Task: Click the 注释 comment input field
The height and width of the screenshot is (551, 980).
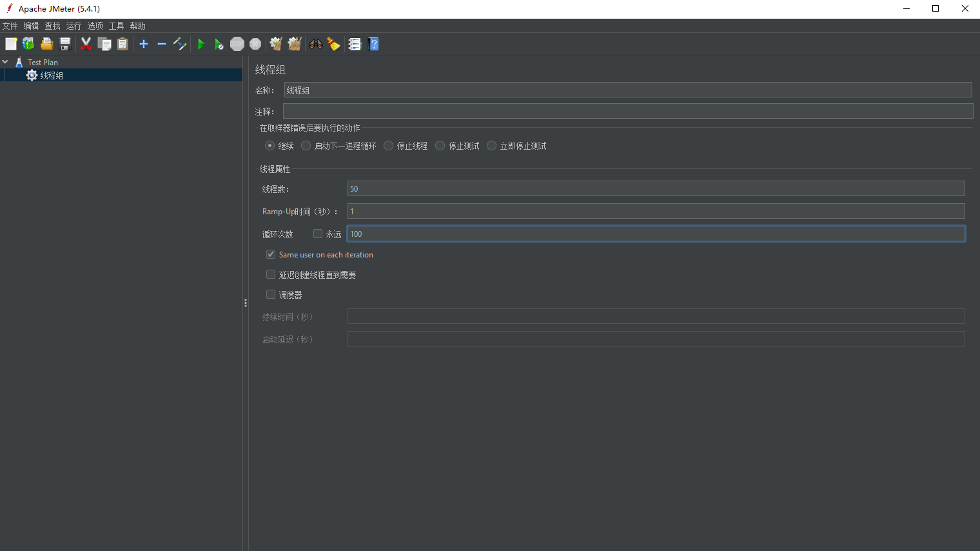Action: point(628,111)
